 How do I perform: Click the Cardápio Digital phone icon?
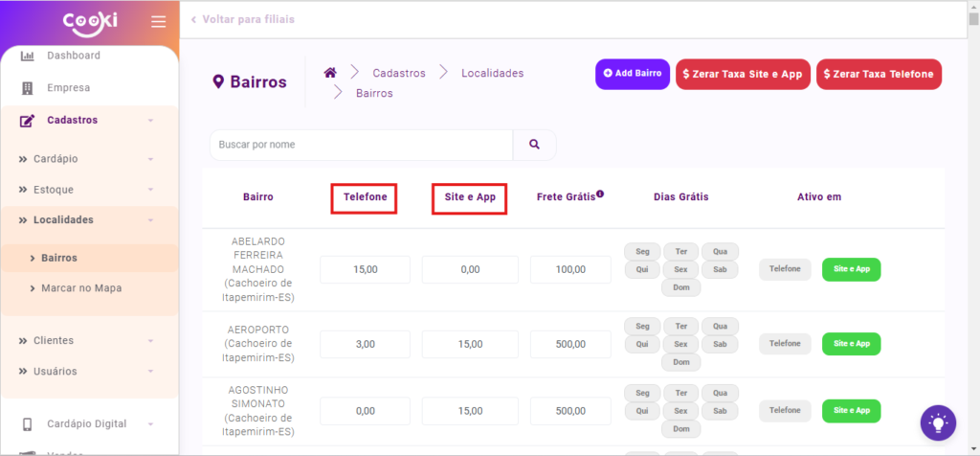[27, 424]
